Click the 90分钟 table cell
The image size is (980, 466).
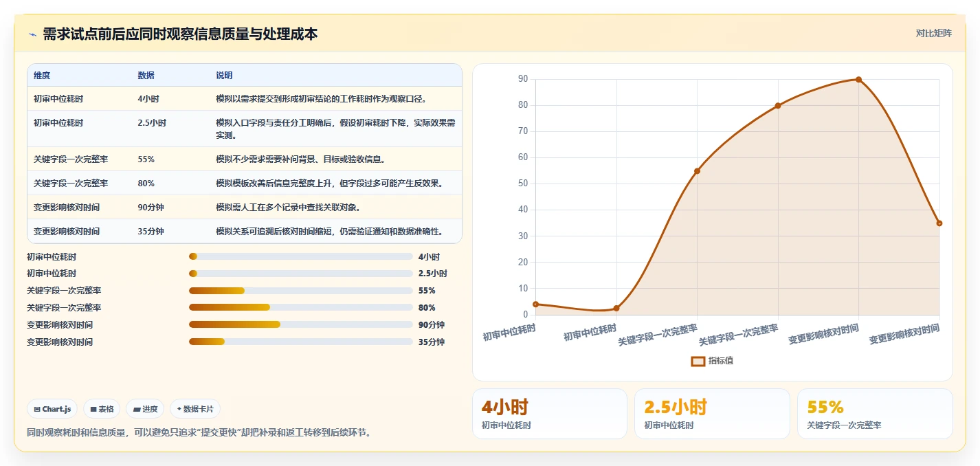tap(151, 208)
